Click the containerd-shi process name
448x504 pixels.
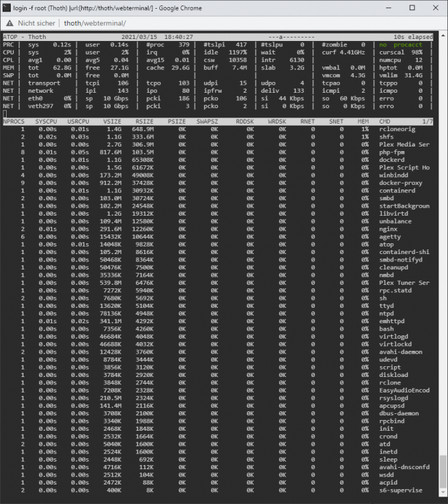(x=404, y=252)
